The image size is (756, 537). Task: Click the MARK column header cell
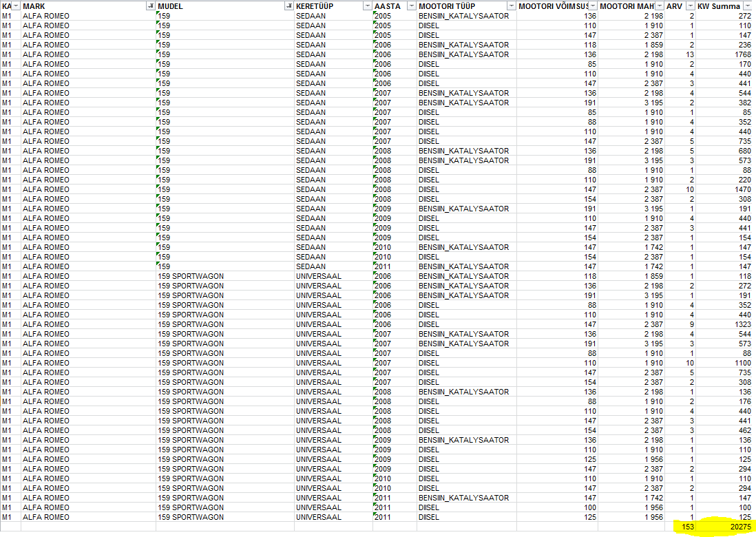pos(83,6)
